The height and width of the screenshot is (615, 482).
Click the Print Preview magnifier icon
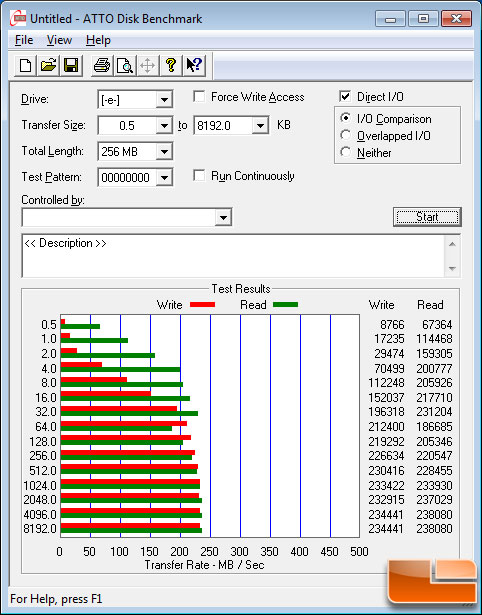125,65
